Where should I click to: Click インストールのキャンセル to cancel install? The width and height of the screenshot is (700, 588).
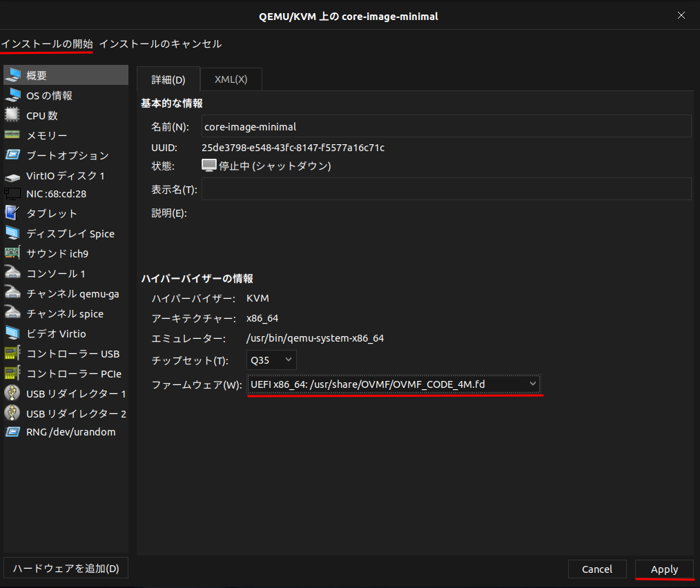click(x=160, y=43)
